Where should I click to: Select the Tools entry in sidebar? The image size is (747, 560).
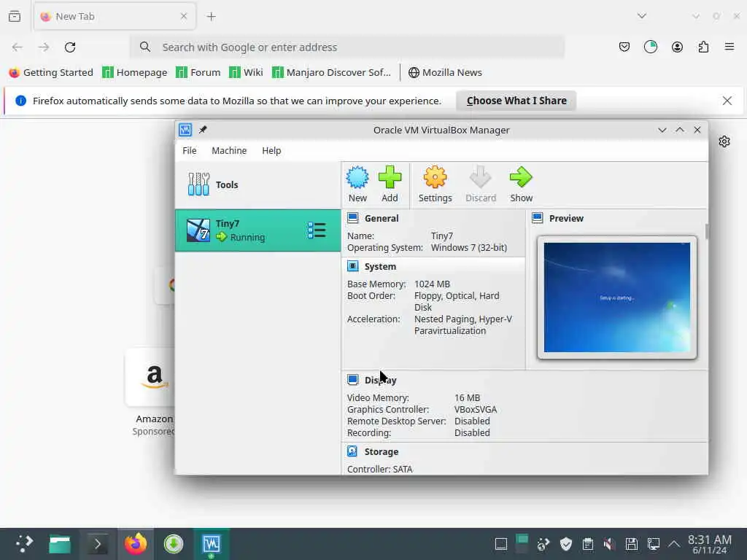(x=258, y=184)
